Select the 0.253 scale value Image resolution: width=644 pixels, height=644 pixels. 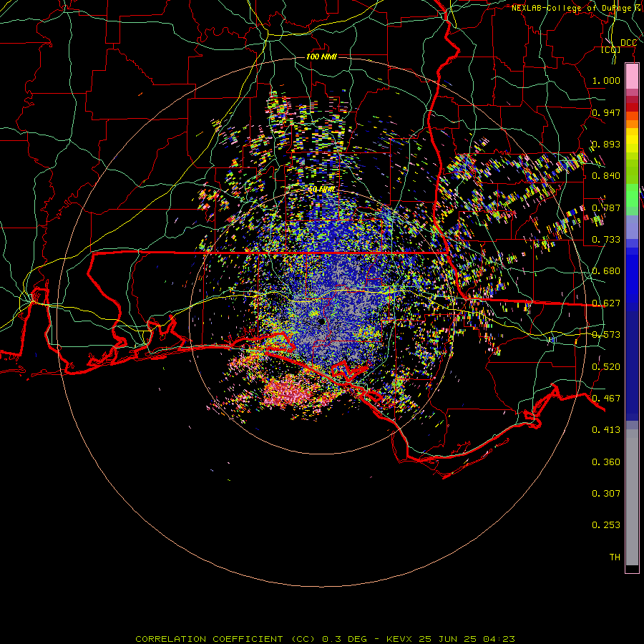(606, 525)
